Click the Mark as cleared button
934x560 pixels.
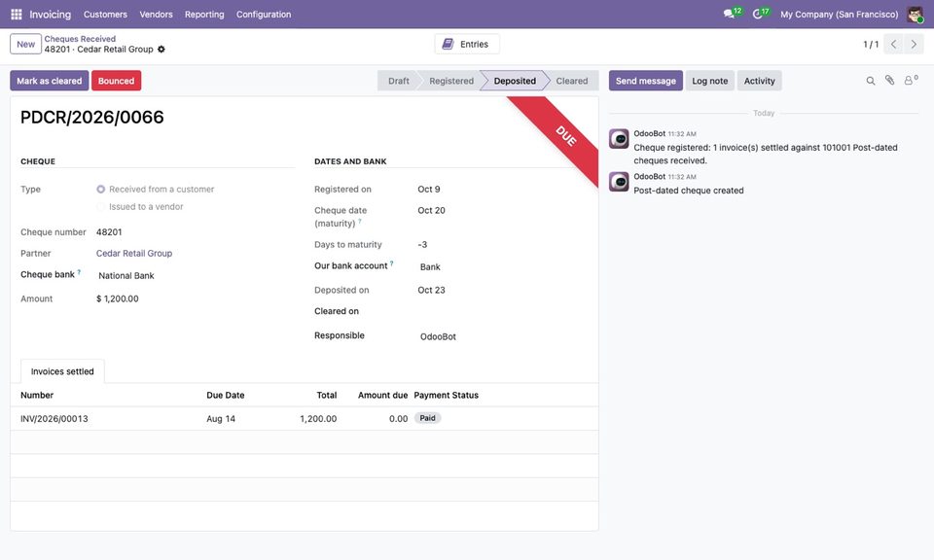pyautogui.click(x=50, y=81)
